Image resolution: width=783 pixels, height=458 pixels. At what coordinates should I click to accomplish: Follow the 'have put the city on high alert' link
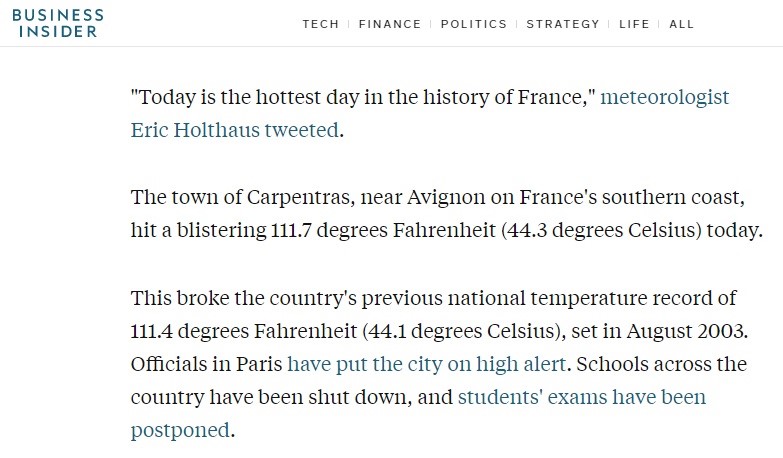tap(427, 364)
